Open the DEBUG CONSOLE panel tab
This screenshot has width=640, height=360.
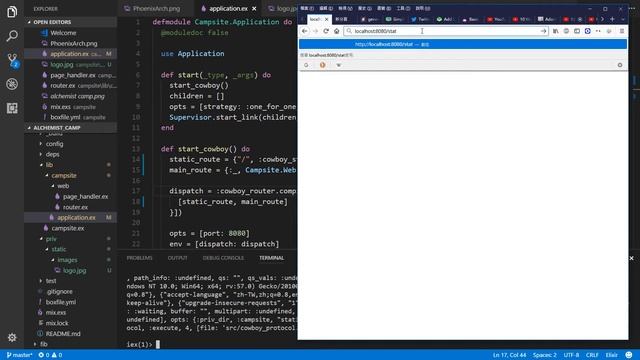tap(223, 258)
